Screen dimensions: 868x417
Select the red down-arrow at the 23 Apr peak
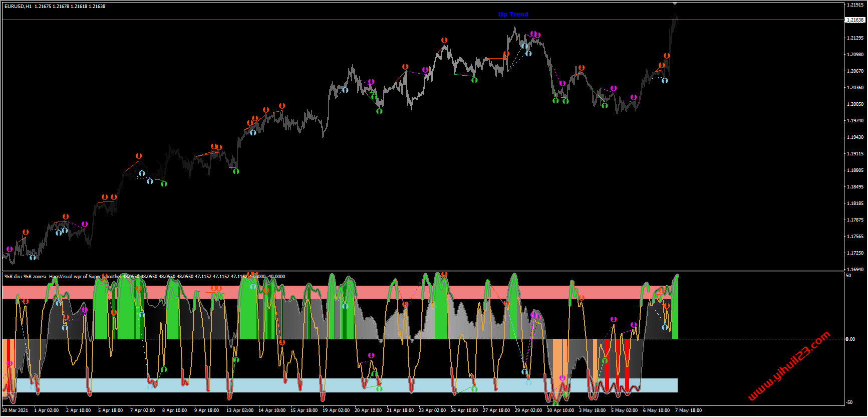pos(444,40)
